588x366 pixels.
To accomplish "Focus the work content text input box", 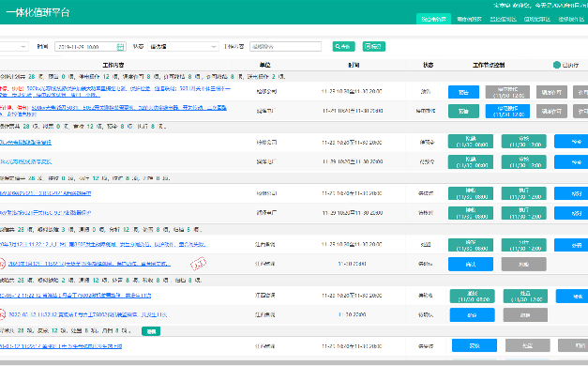I will tap(285, 47).
